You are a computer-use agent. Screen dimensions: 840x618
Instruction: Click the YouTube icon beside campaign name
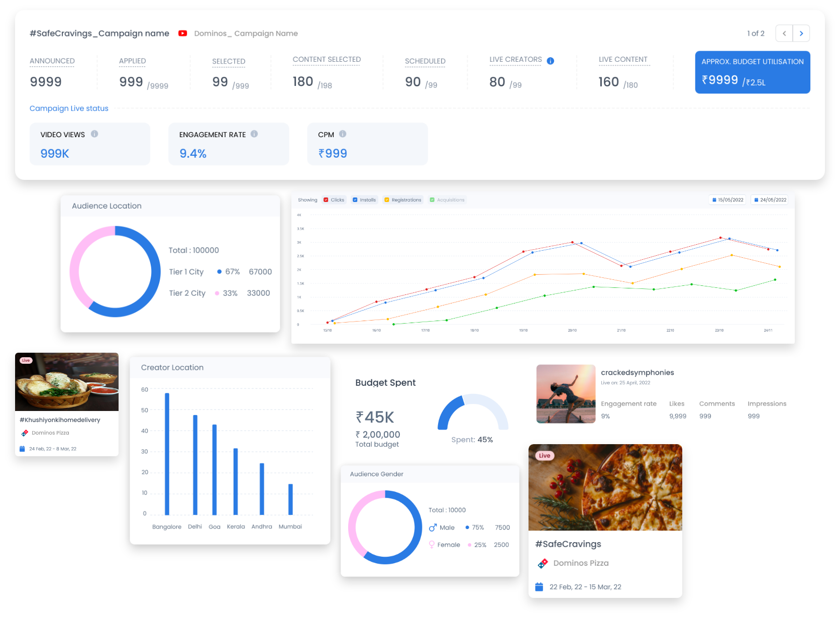(x=183, y=33)
